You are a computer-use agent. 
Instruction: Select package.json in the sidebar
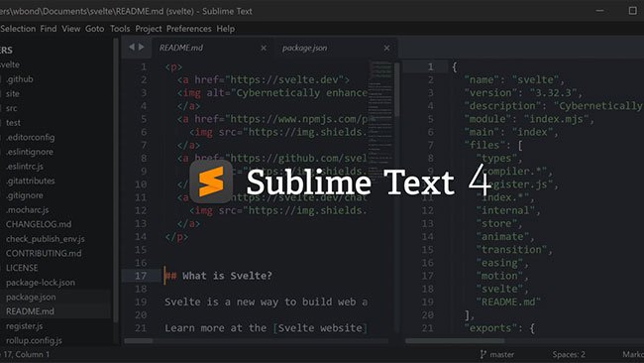(x=31, y=297)
